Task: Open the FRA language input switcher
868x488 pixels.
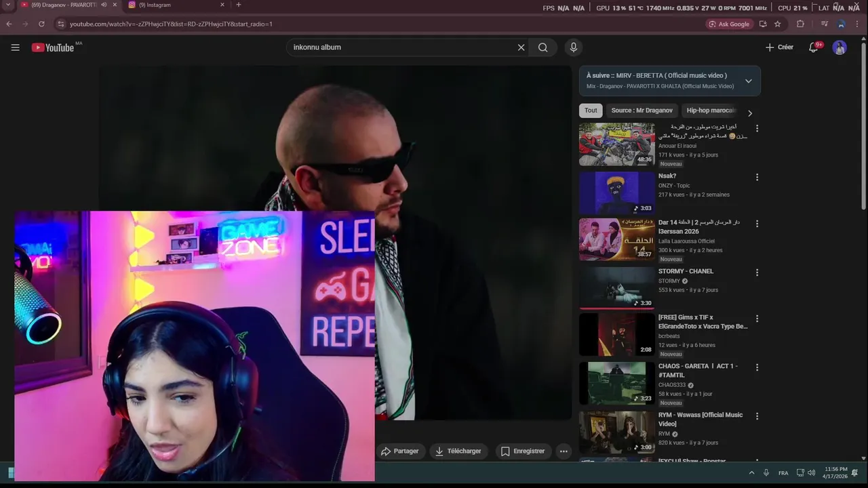Action: [x=783, y=473]
